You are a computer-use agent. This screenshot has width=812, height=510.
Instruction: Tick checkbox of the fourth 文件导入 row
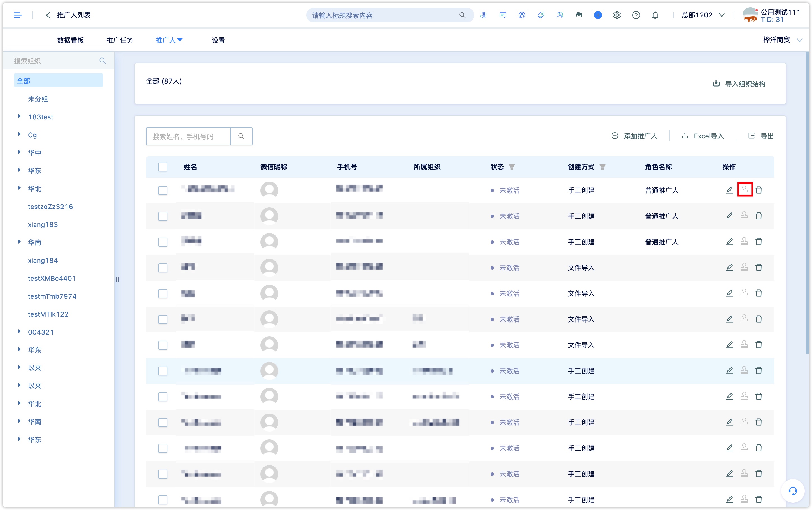coord(163,345)
